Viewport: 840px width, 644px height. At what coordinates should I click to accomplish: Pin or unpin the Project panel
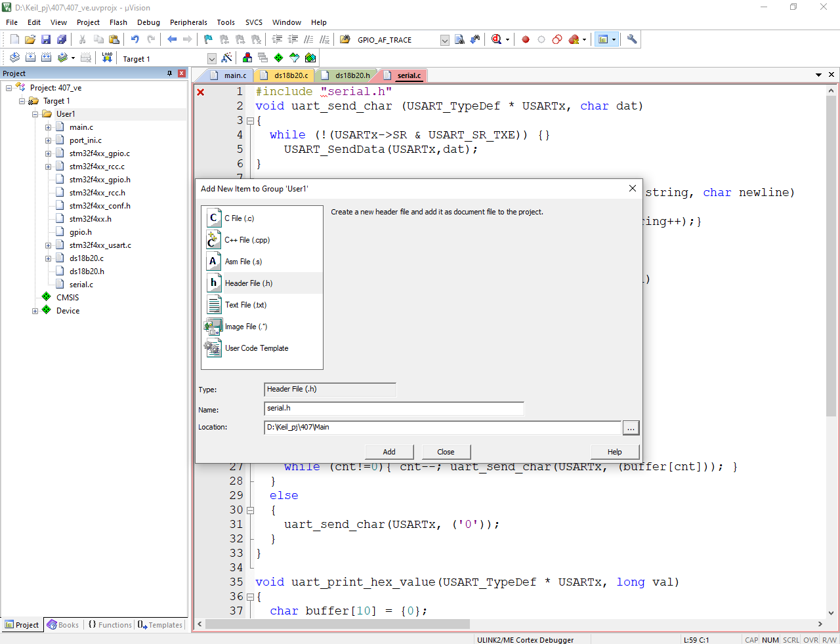(x=170, y=73)
